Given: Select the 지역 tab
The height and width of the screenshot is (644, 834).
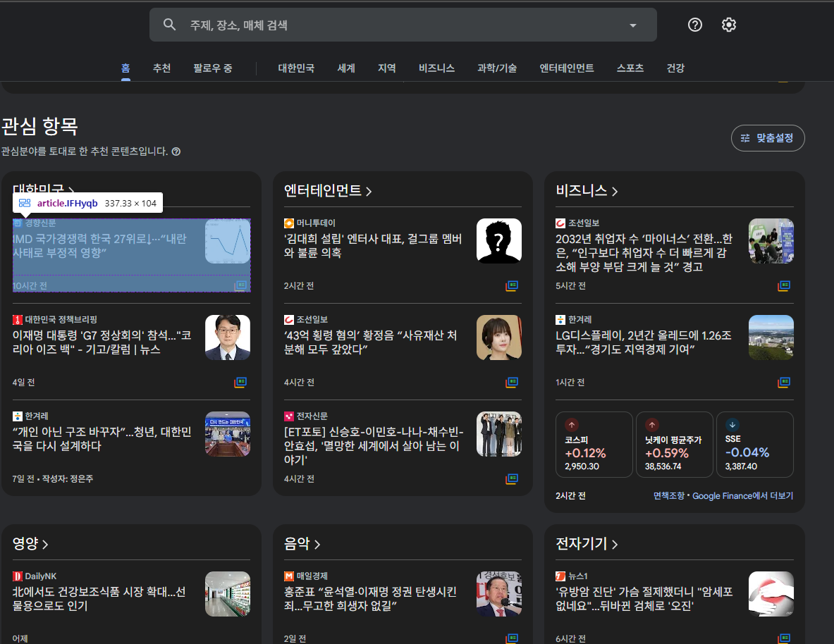Looking at the screenshot, I should 386,68.
